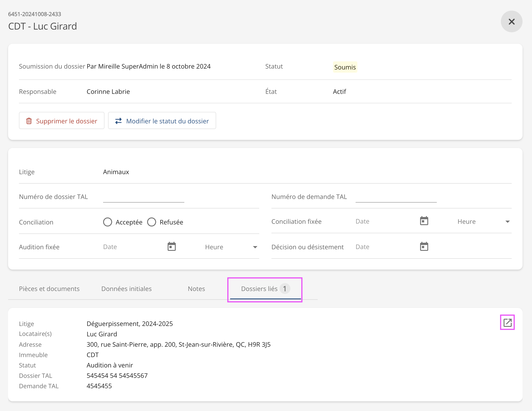
Task: Select Acceptée conciliation radio button
Action: coord(107,222)
